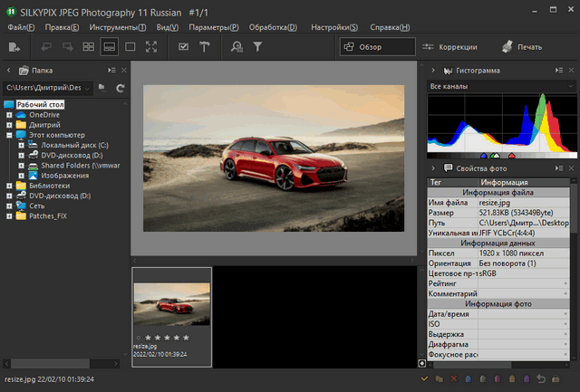Viewport: 580px width, 392px height.
Task: Click the full screen preview icon
Action: click(151, 46)
